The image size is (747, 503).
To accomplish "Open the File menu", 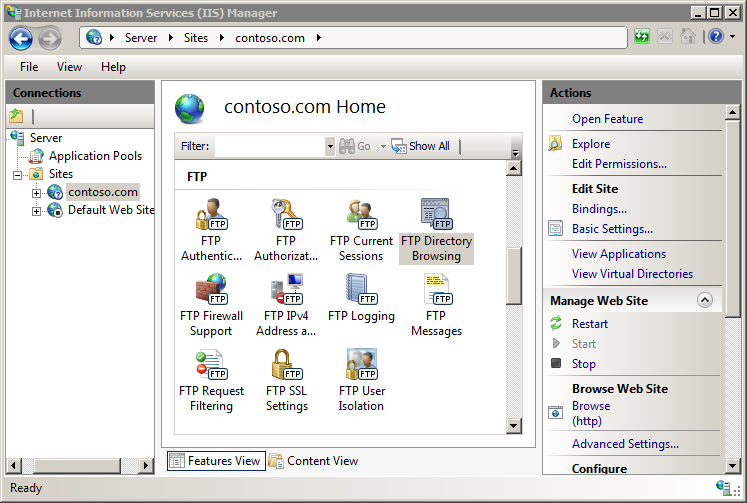I will pos(29,67).
